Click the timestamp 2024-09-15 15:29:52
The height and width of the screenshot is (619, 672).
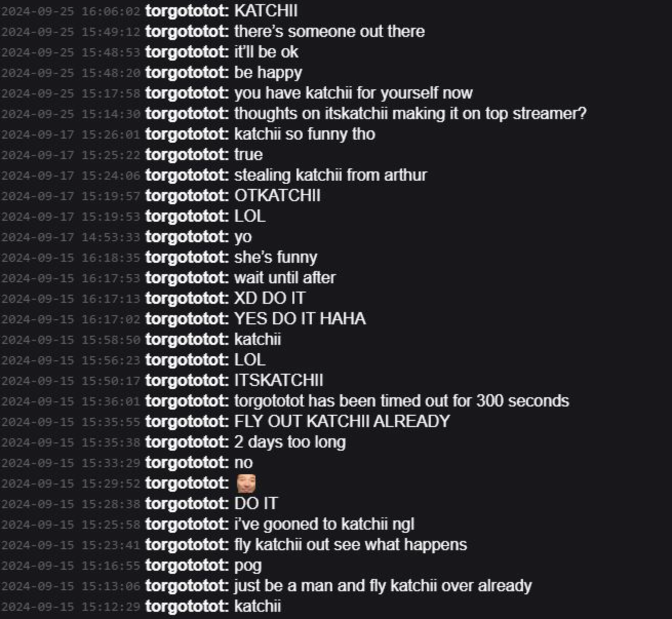(x=70, y=483)
